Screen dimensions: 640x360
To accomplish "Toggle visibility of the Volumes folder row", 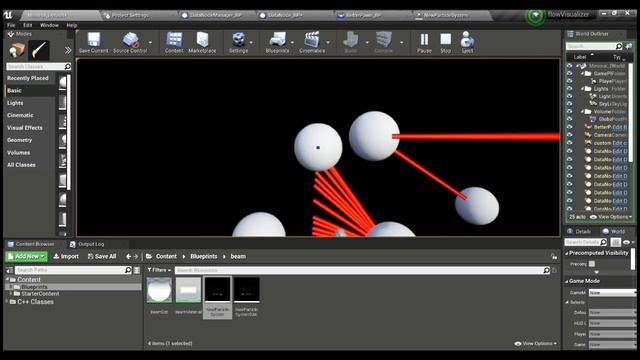I will 569,111.
